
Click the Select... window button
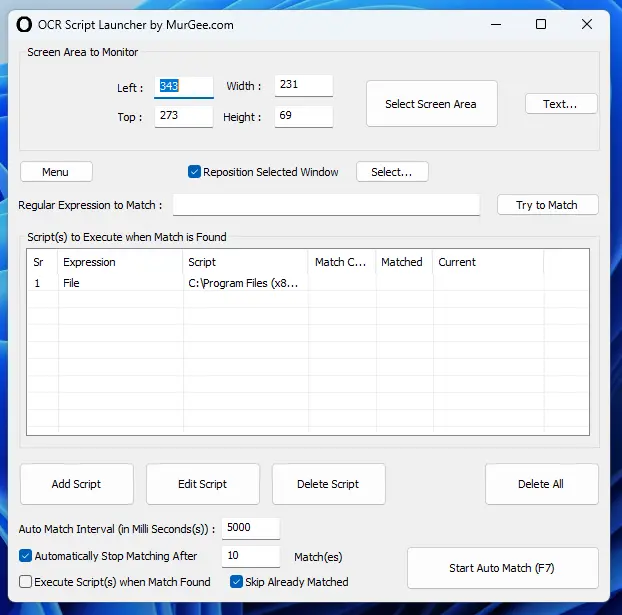pyautogui.click(x=392, y=172)
